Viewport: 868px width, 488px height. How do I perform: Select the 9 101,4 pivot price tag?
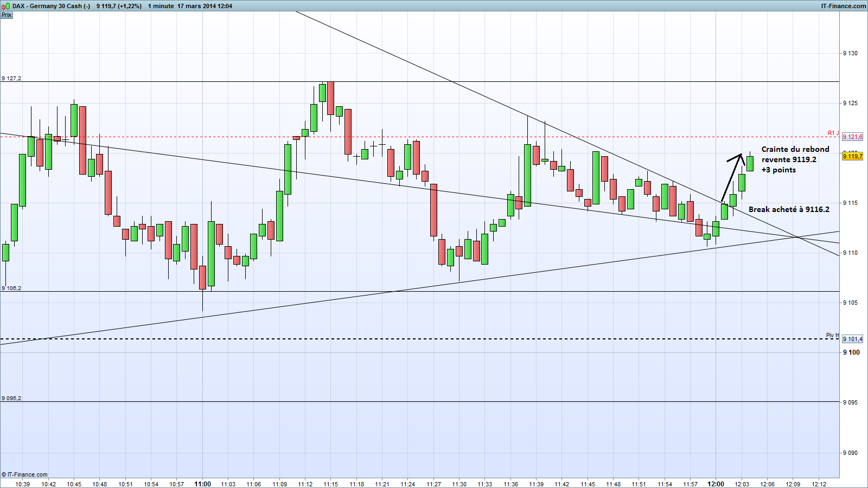coord(852,339)
